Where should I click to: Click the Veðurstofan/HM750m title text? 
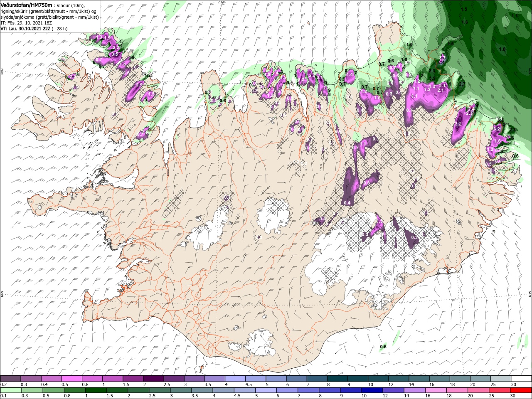click(x=26, y=5)
